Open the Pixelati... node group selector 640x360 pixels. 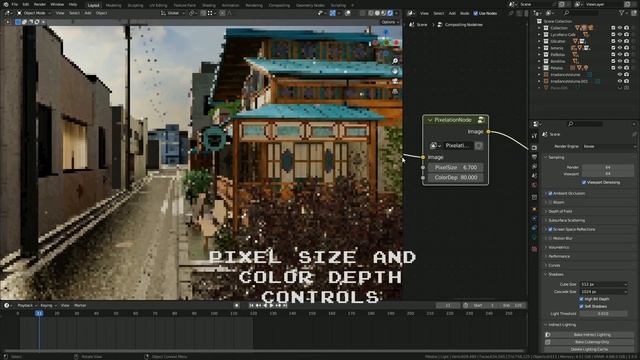[436, 145]
